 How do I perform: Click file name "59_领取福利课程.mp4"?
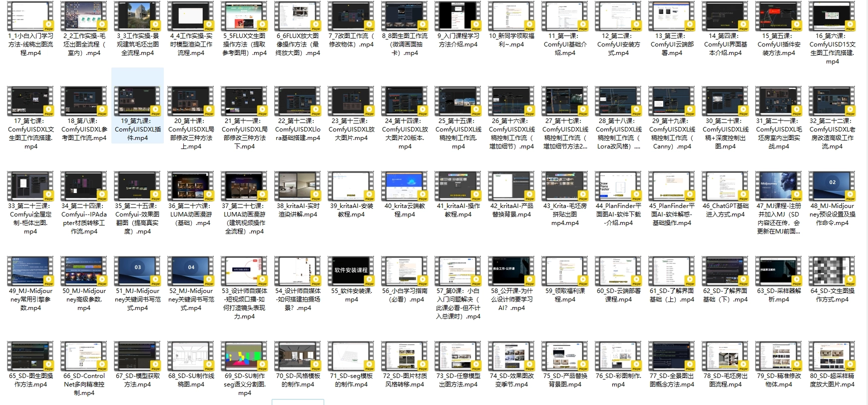click(x=565, y=295)
